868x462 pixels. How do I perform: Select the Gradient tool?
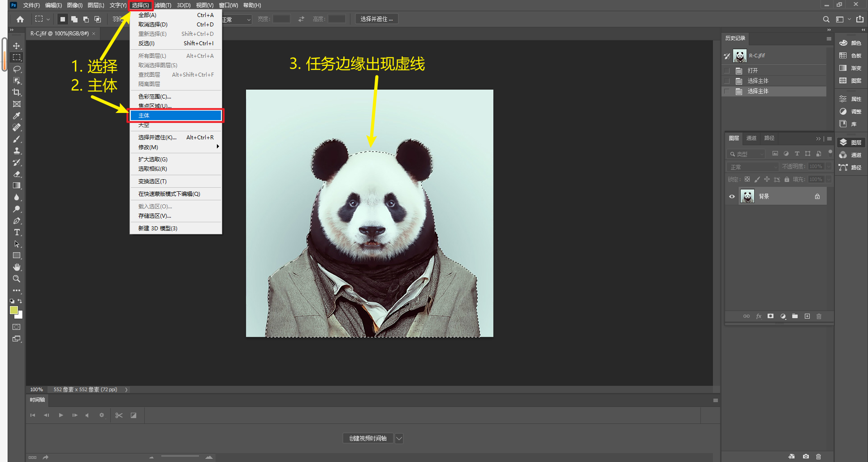click(17, 186)
